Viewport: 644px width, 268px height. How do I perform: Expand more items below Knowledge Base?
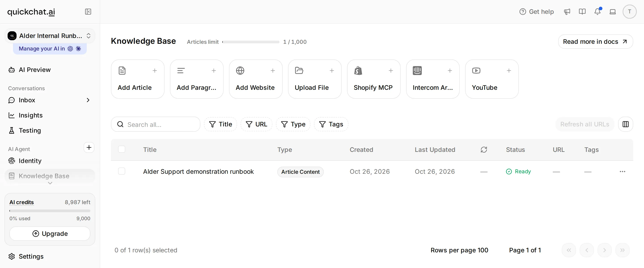point(50,183)
